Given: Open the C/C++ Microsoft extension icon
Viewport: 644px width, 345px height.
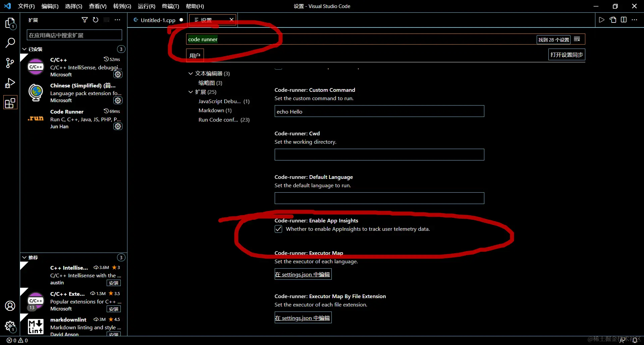Looking at the screenshot, I should point(36,67).
